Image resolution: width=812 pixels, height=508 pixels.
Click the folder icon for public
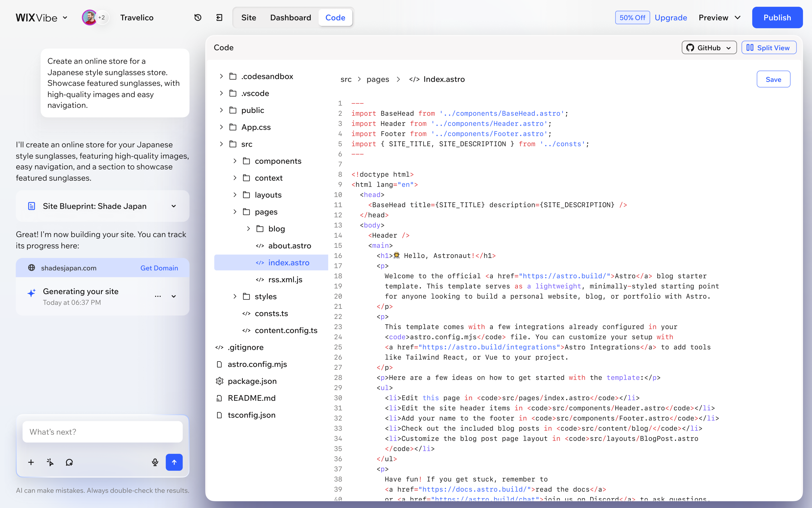[x=233, y=110]
